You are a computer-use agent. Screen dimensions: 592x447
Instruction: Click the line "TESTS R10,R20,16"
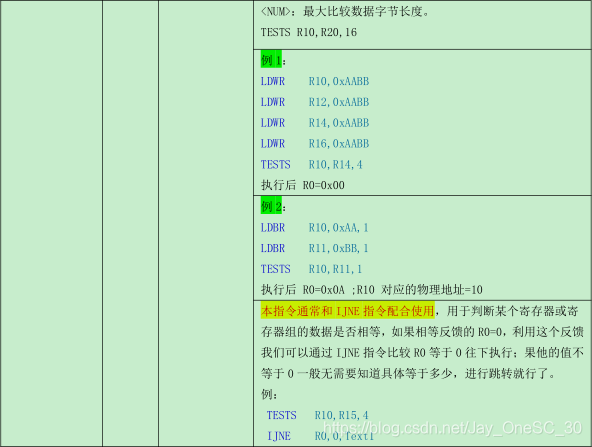(x=308, y=32)
